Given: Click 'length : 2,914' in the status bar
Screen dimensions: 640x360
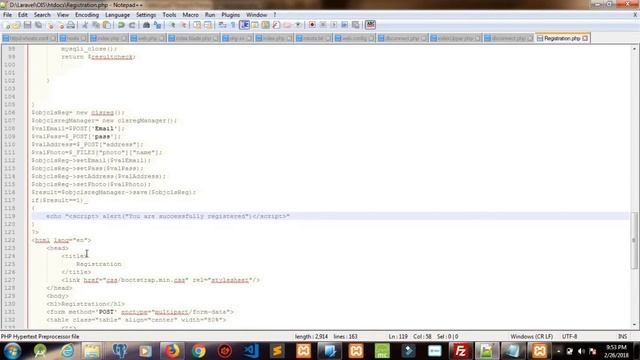Looking at the screenshot, I should 311,337.
